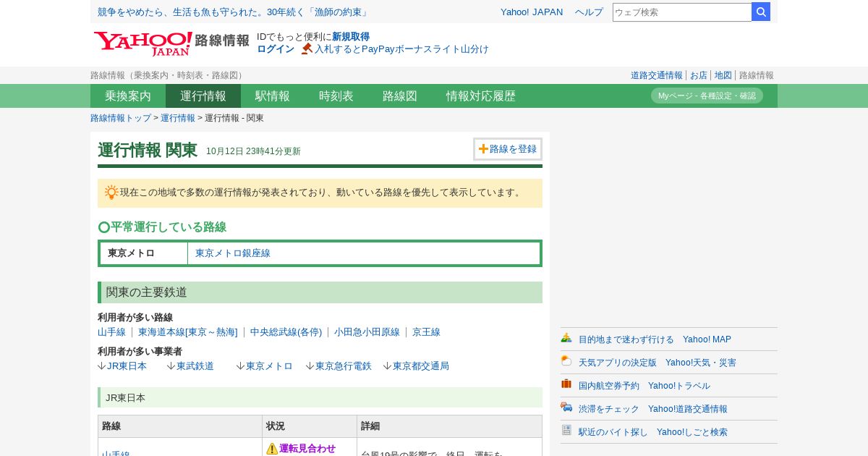This screenshot has height=456, width=868.
Task: Open 駅近のバイト探し Yahoo!しごと検索 link
Action: [x=653, y=432]
